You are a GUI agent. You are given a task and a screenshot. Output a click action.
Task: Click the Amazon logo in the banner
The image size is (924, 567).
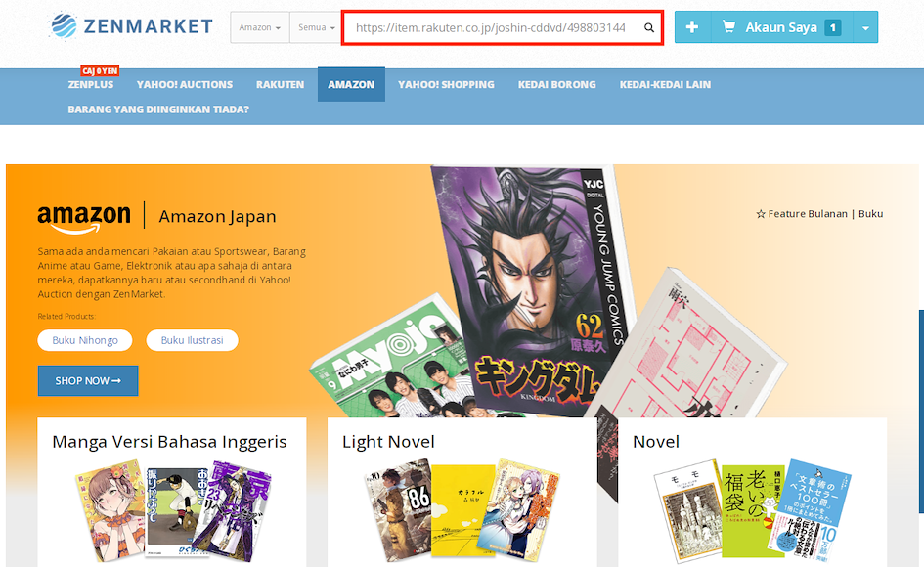pyautogui.click(x=84, y=218)
